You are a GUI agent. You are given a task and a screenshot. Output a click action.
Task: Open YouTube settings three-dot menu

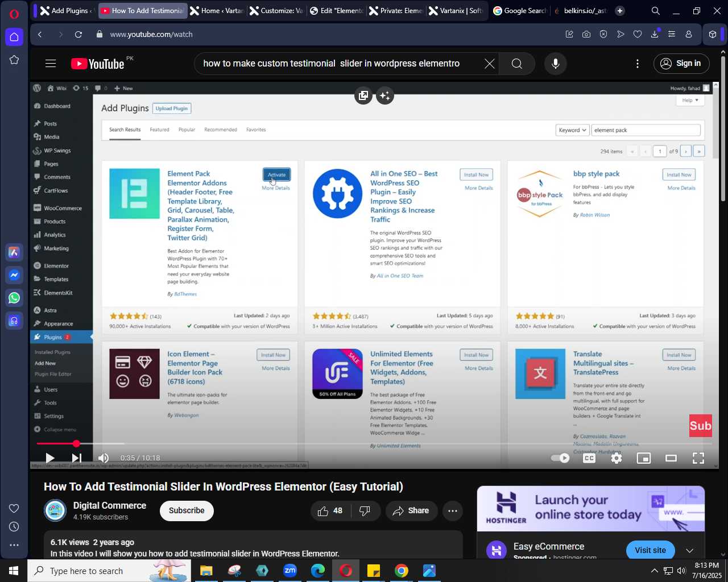click(x=638, y=64)
